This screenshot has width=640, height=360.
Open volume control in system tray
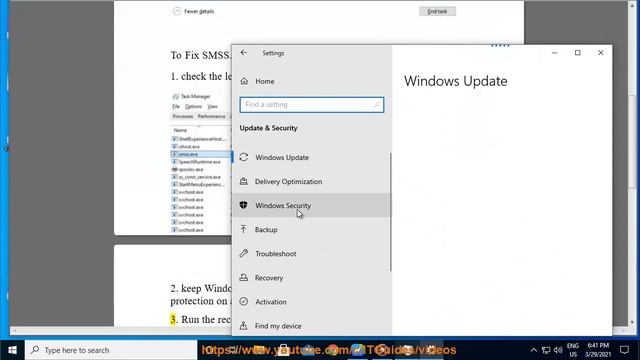[x=558, y=350]
